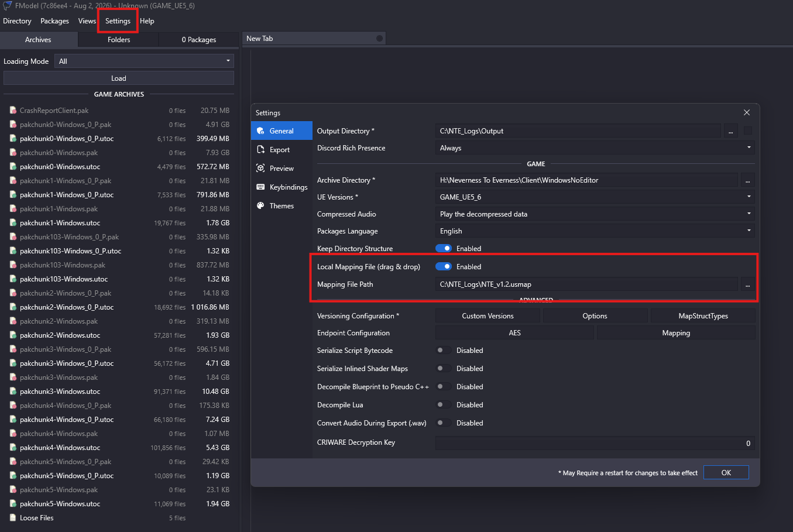Disable Local Mapping File toggle

point(444,267)
